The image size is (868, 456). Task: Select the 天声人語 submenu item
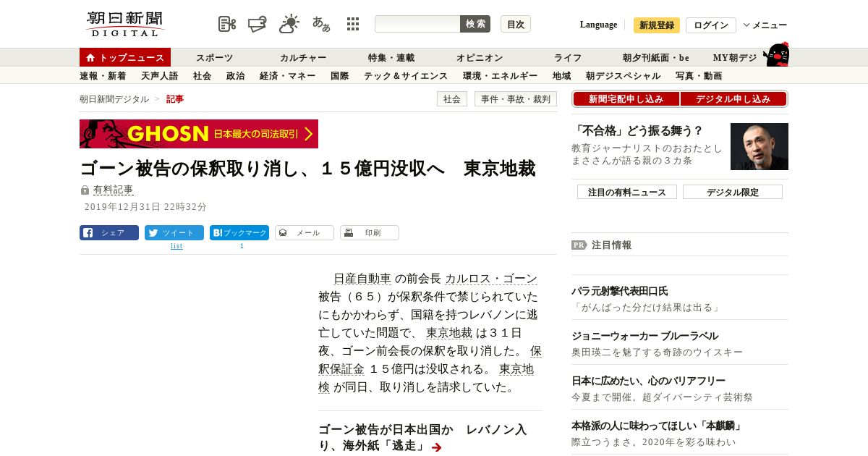point(159,76)
